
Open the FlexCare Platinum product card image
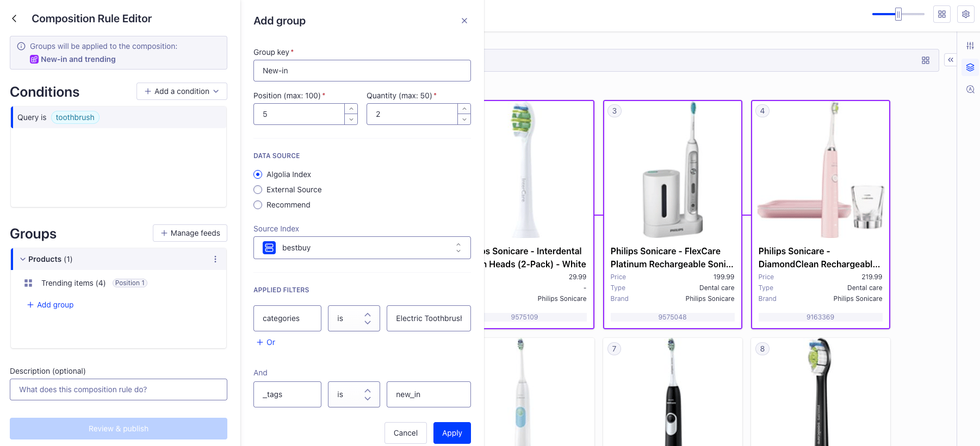(x=673, y=171)
